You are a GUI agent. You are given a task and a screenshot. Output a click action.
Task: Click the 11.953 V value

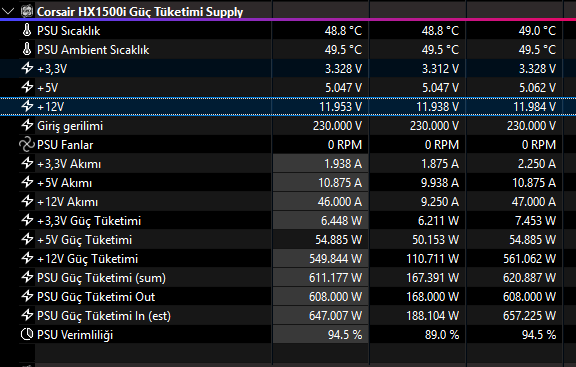(x=341, y=107)
